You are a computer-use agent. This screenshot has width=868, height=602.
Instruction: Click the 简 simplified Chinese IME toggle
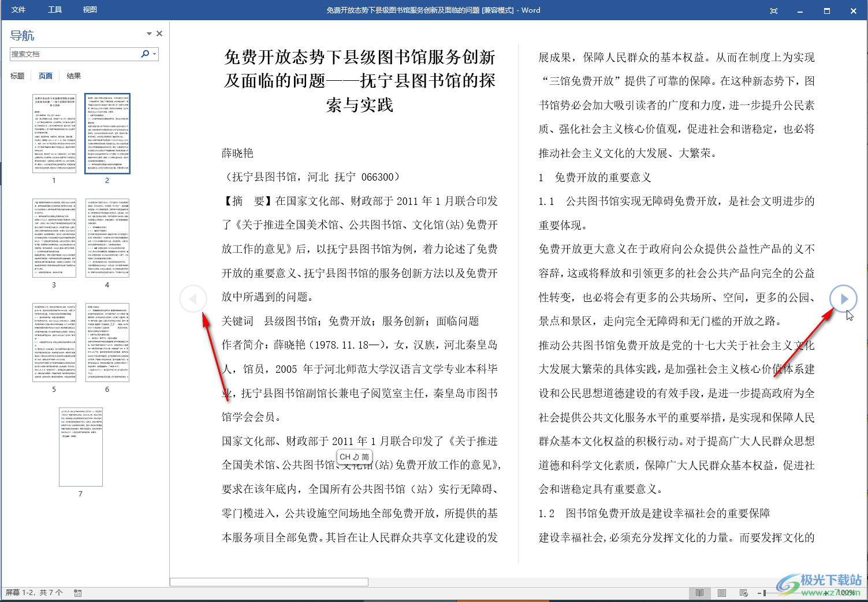pos(365,457)
